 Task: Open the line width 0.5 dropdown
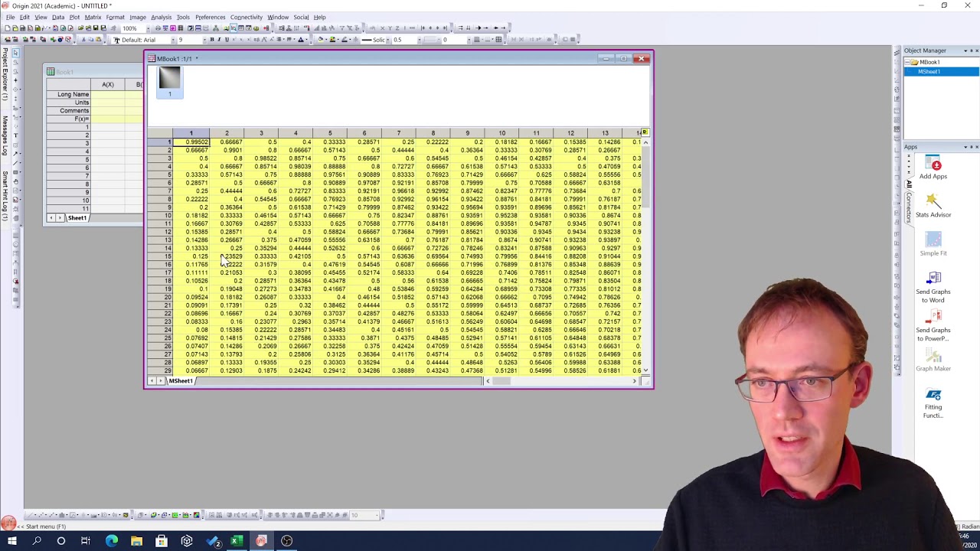[420, 40]
